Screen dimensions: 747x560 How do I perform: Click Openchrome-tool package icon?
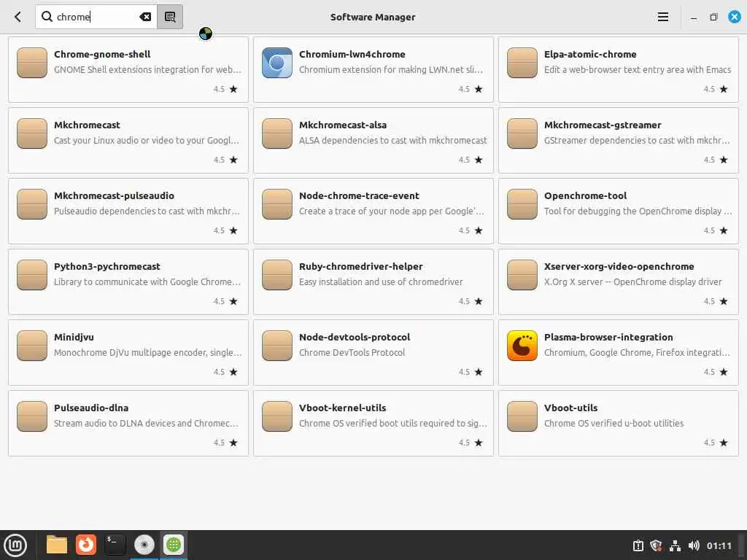click(x=522, y=204)
